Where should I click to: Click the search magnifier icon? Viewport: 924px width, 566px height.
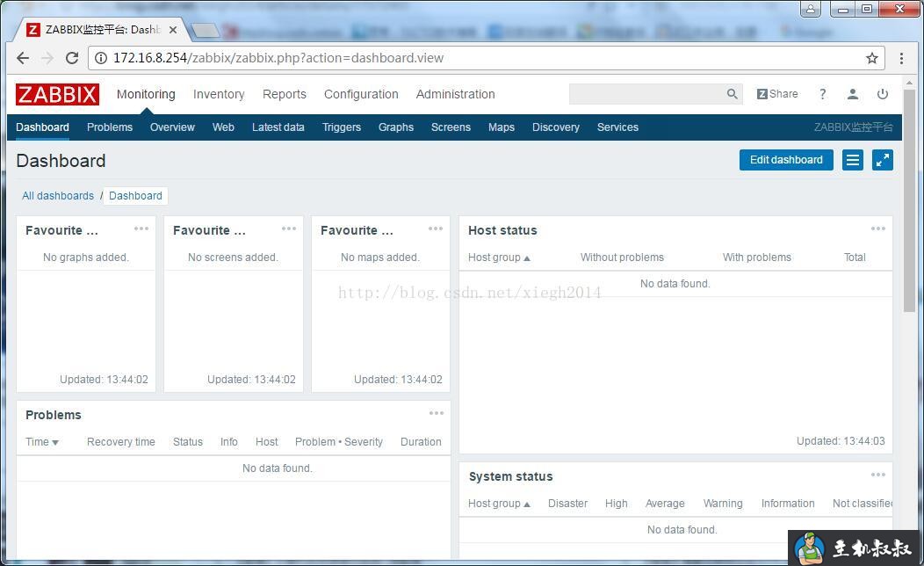point(732,93)
